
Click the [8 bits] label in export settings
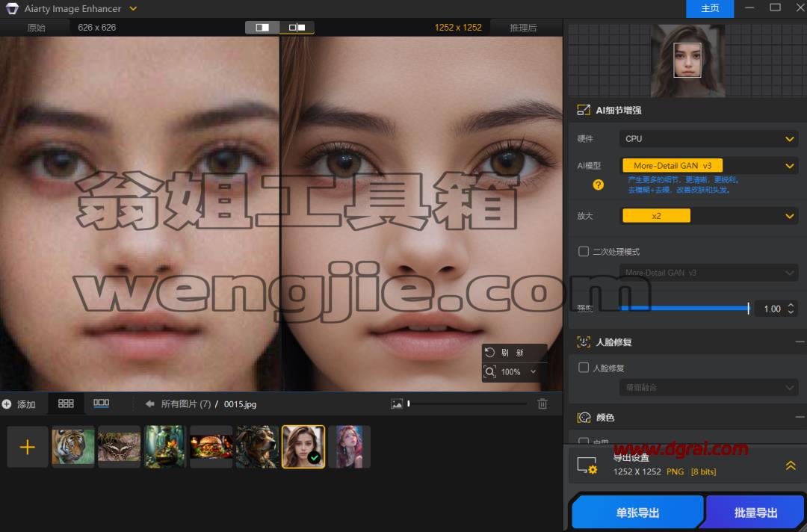tap(703, 471)
